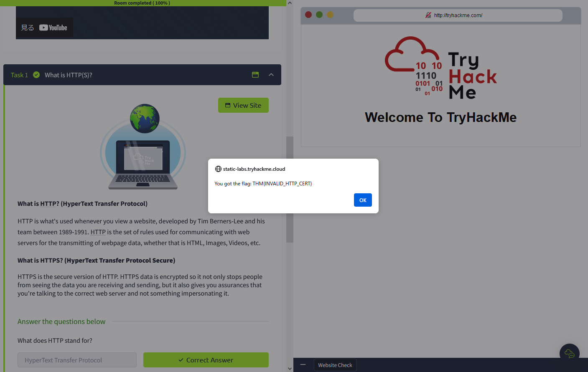Click the green checkmark beside Task 1
Image resolution: width=588 pixels, height=372 pixels.
click(36, 75)
